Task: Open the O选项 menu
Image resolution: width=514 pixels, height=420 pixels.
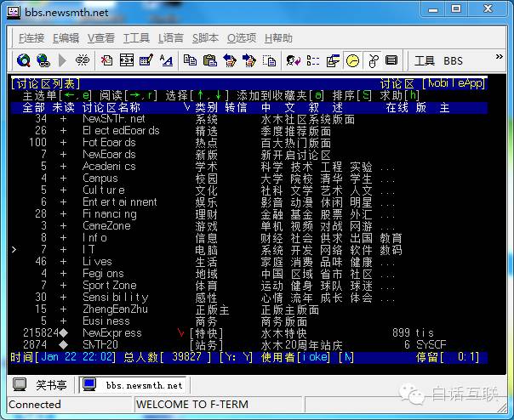Action: (x=242, y=38)
